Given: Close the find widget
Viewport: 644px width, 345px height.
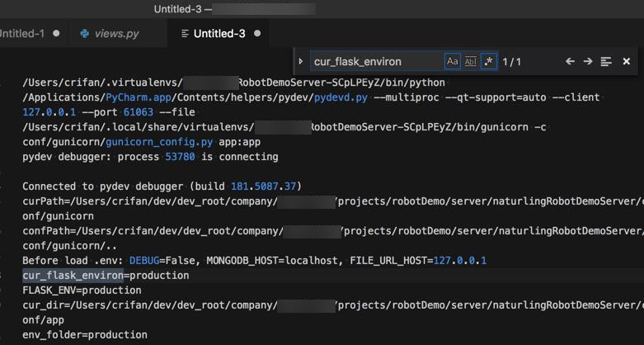Looking at the screenshot, I should (627, 62).
